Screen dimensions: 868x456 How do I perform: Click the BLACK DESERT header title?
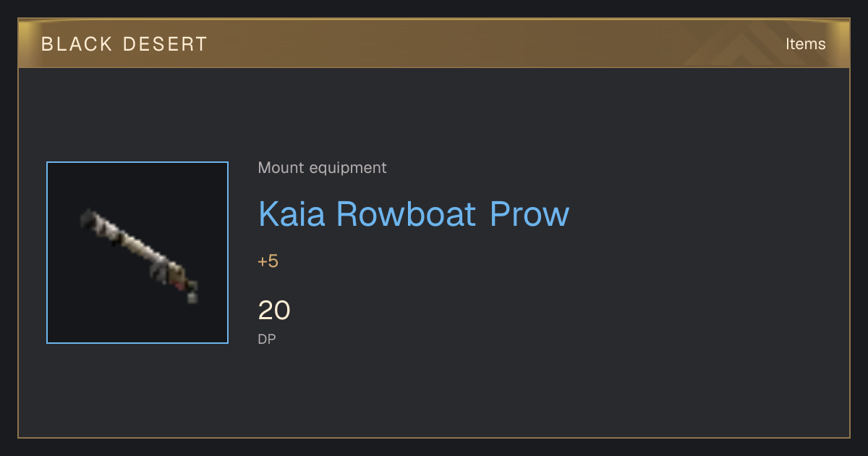[x=124, y=44]
